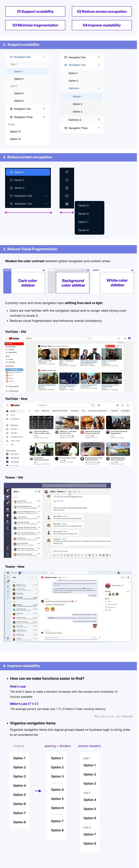Click grid icon of Navigation Two in left light menu
The image size is (139, 868).
11,109
